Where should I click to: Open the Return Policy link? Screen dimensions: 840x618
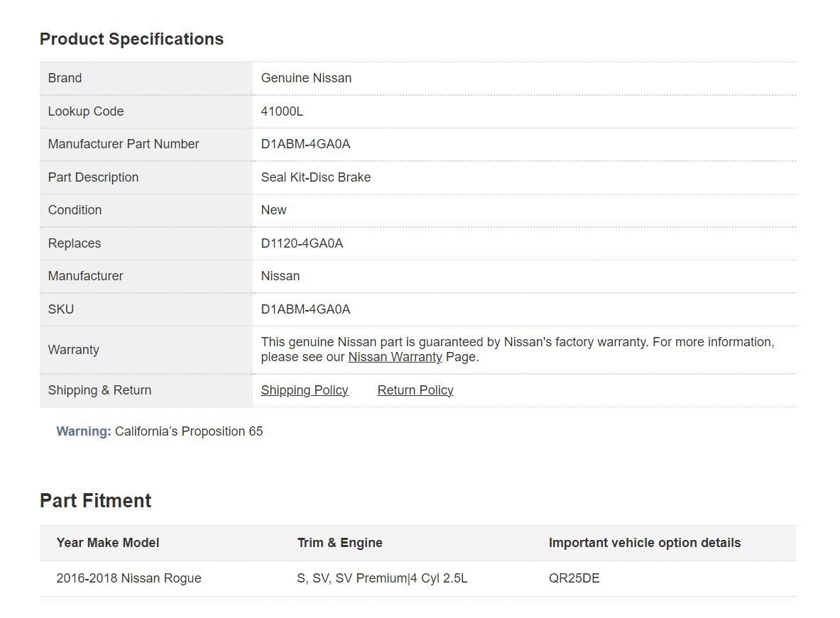click(415, 390)
